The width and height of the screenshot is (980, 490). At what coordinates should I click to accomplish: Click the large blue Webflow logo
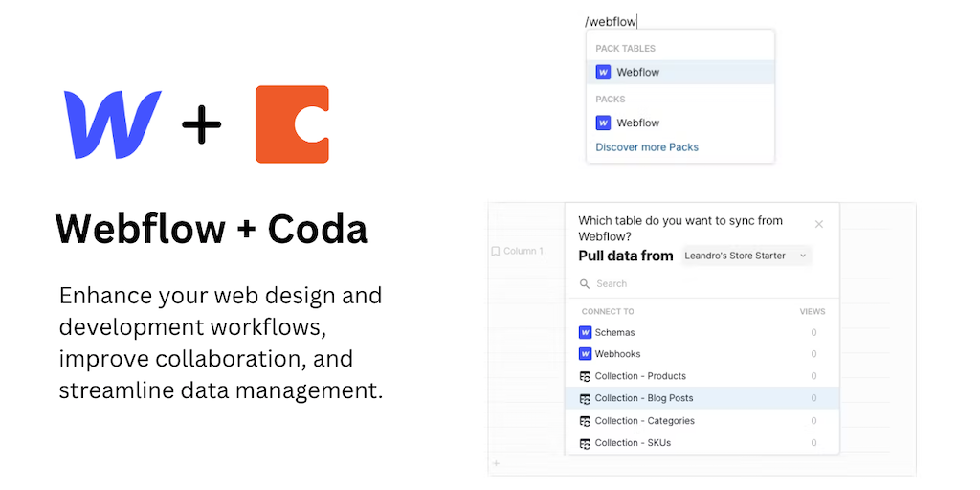(x=112, y=124)
